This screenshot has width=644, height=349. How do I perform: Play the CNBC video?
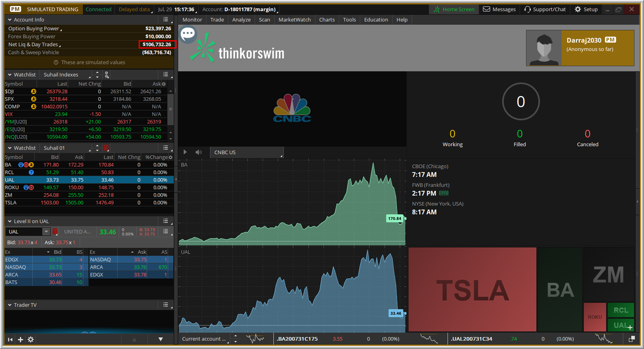pyautogui.click(x=186, y=152)
